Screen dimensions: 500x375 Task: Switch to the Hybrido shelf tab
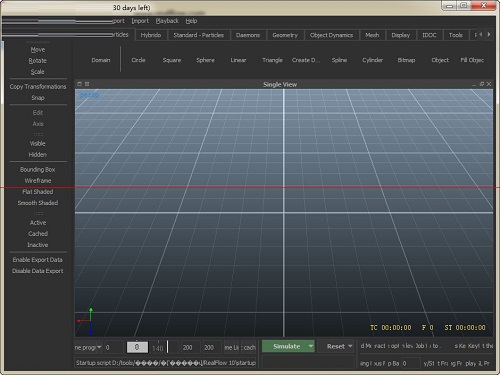tap(151, 35)
